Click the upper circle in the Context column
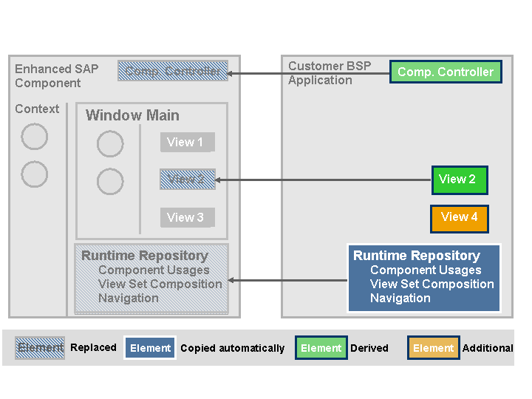532x399 pixels. click(34, 137)
